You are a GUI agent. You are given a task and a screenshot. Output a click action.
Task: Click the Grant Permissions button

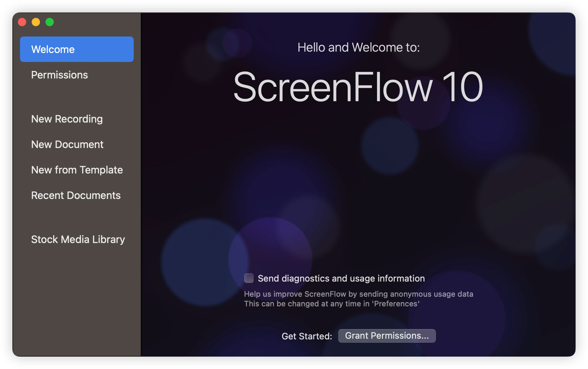pos(387,336)
